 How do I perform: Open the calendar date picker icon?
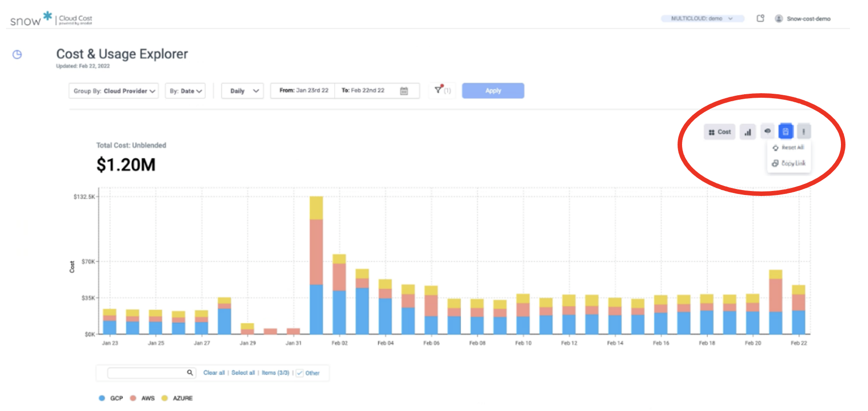coord(404,91)
